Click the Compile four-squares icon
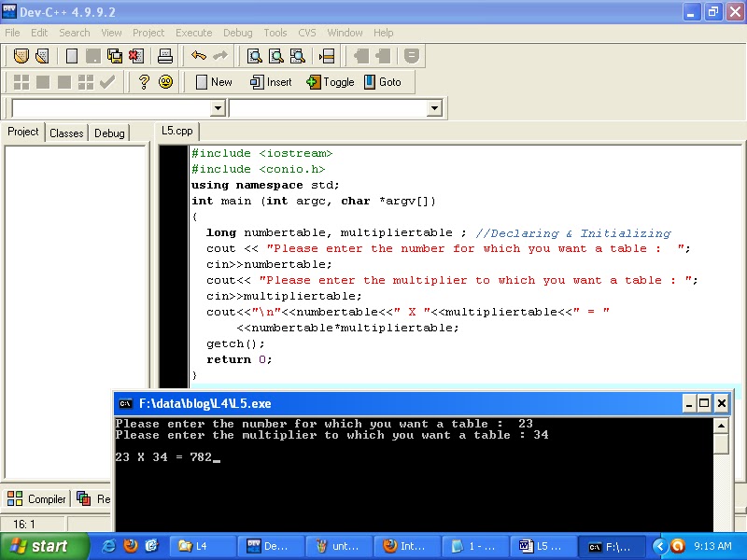 21,82
